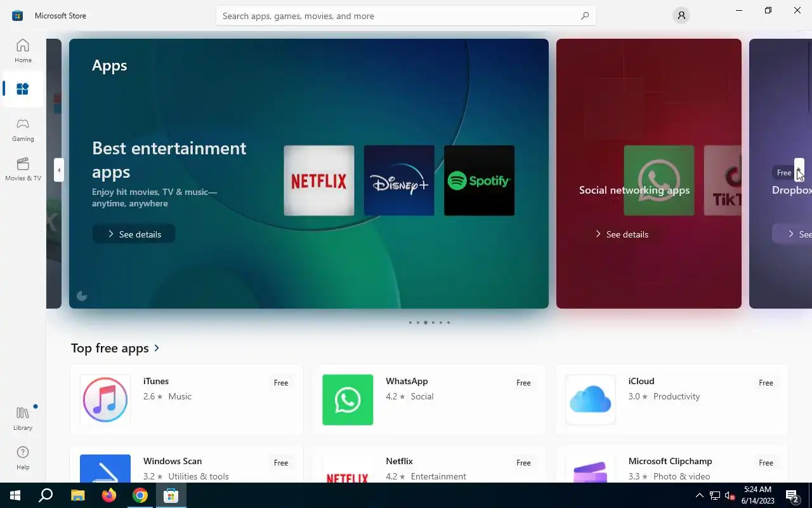The image size is (812, 508).
Task: Click Free button for Netflix
Action: pyautogui.click(x=523, y=463)
